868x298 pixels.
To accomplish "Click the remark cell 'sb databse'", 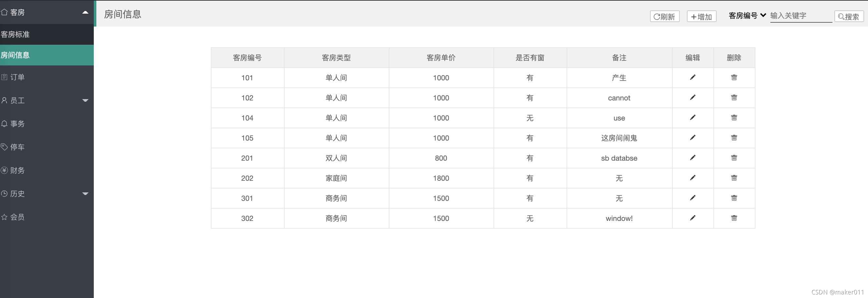I will point(619,158).
